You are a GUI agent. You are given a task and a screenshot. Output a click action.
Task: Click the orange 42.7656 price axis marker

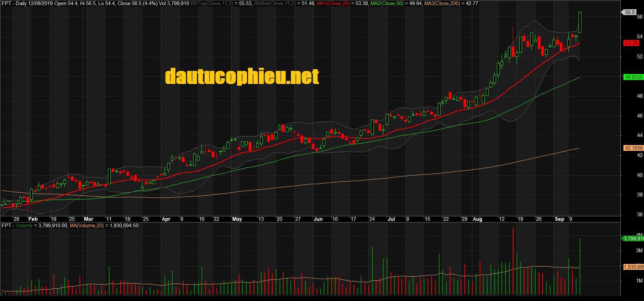pos(634,148)
